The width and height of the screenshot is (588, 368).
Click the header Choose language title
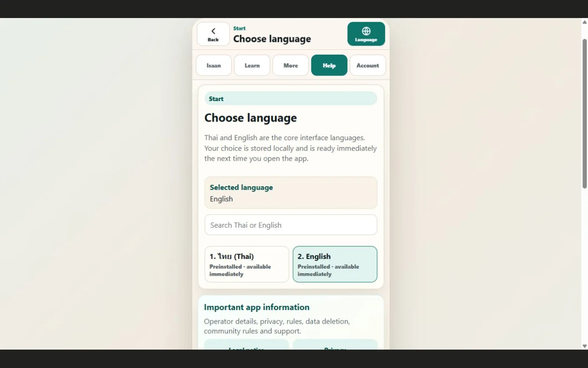tap(272, 39)
